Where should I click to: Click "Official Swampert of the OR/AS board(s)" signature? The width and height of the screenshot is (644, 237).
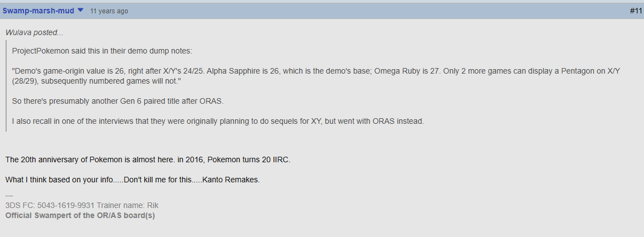[80, 215]
